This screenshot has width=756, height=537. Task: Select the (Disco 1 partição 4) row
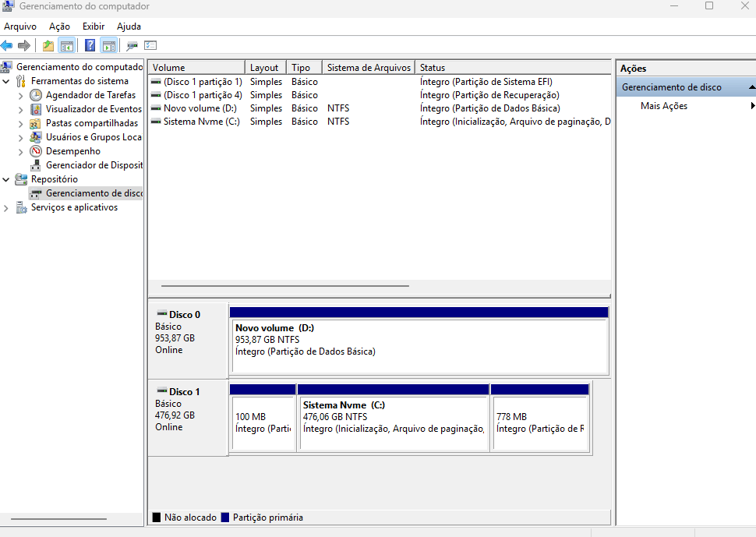[x=379, y=95]
